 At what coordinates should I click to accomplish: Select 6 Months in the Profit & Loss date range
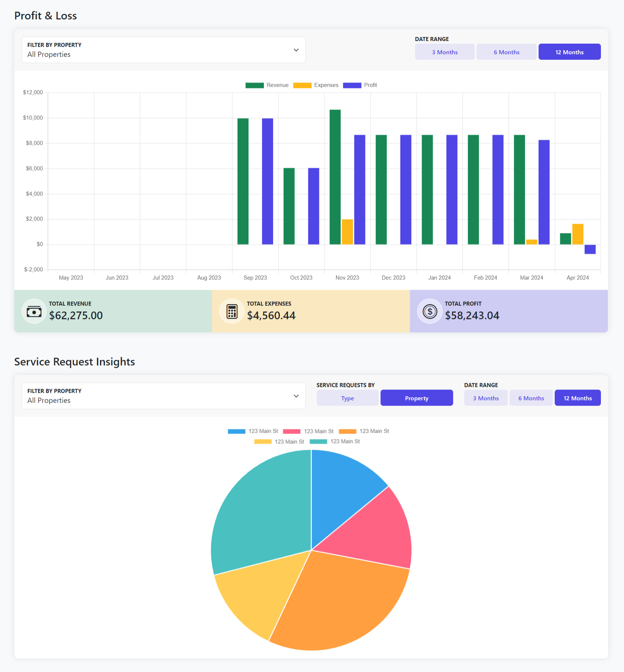(x=506, y=52)
